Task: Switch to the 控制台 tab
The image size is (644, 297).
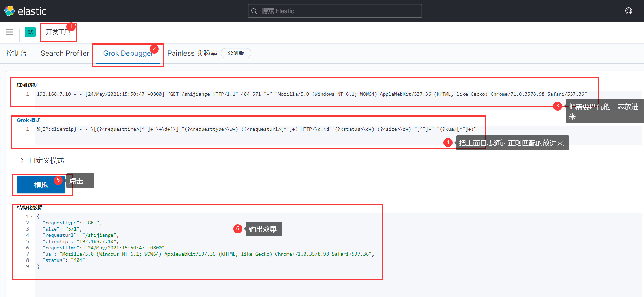Action: point(16,53)
